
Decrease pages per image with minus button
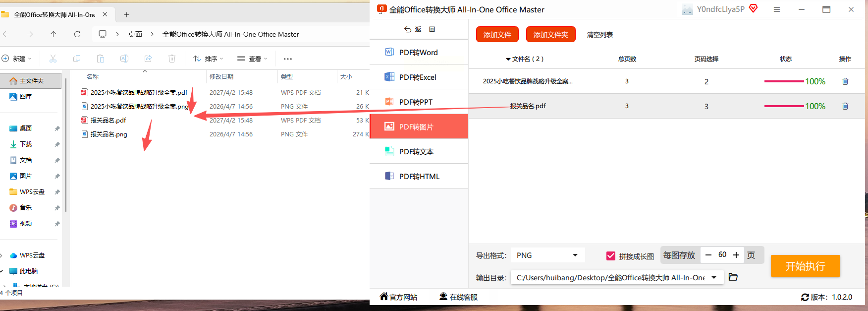tap(708, 255)
